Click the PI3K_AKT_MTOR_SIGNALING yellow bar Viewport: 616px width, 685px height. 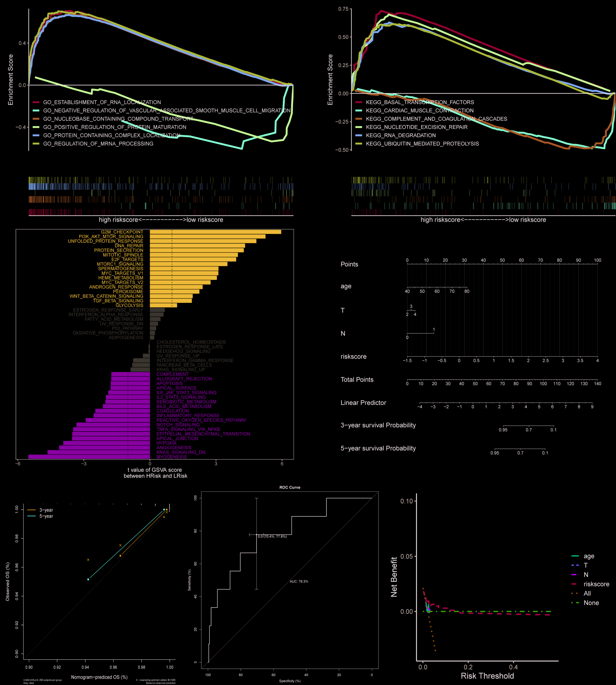[207, 236]
